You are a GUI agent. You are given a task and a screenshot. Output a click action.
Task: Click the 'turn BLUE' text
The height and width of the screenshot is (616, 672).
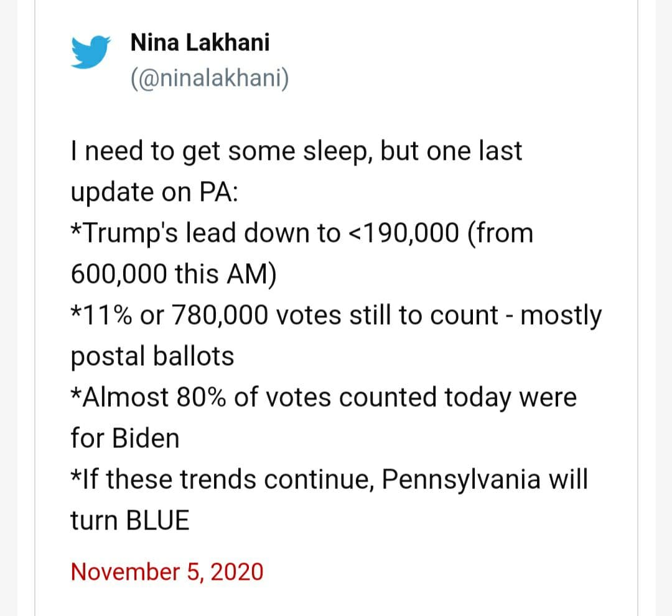click(x=129, y=521)
